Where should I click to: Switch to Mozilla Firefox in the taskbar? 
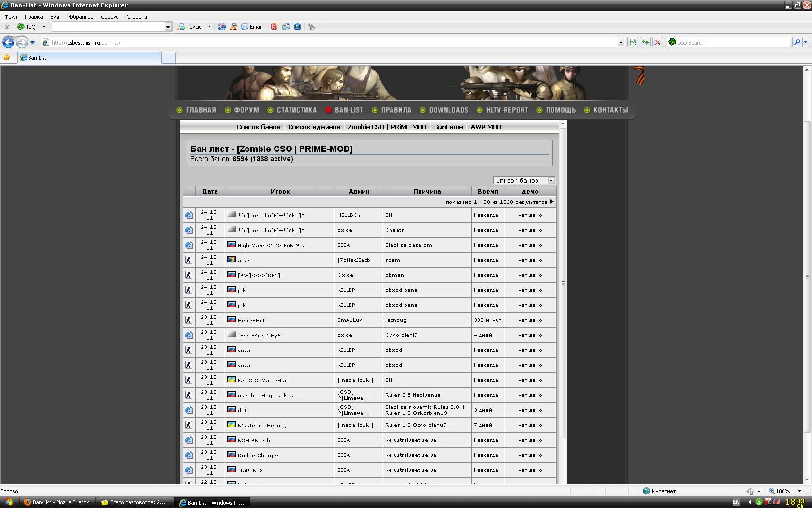pos(57,502)
